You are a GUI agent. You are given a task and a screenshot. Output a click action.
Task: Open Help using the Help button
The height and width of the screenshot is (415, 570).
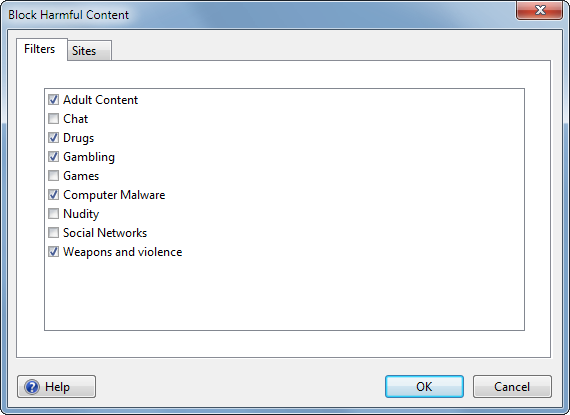[56, 387]
